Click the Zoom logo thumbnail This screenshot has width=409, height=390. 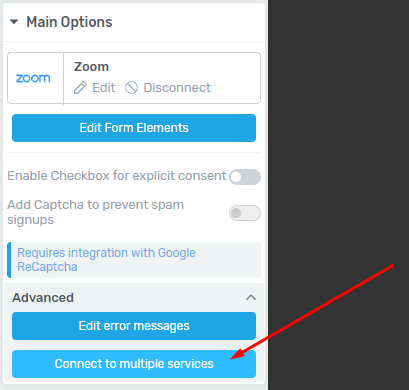pyautogui.click(x=33, y=78)
